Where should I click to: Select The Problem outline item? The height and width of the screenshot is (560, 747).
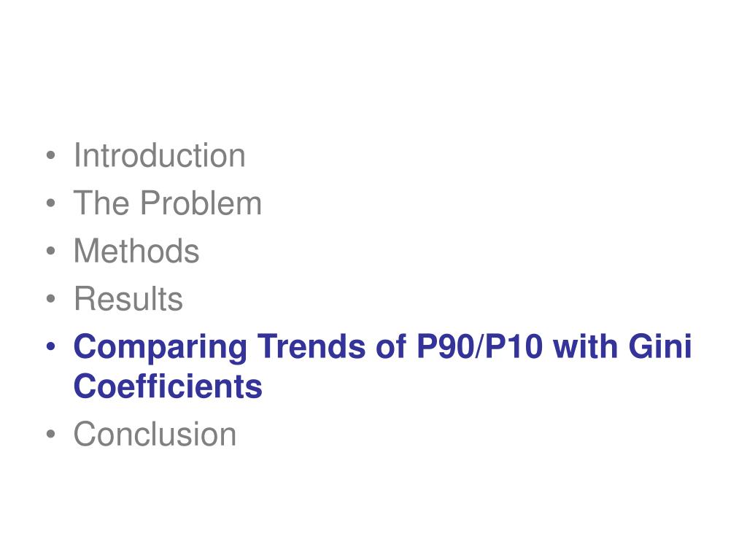tap(168, 203)
